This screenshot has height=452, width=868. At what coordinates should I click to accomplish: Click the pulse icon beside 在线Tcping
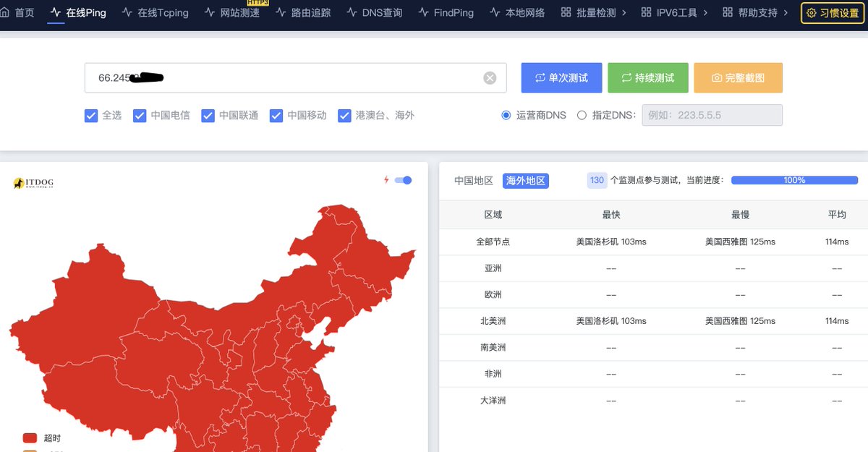[127, 12]
